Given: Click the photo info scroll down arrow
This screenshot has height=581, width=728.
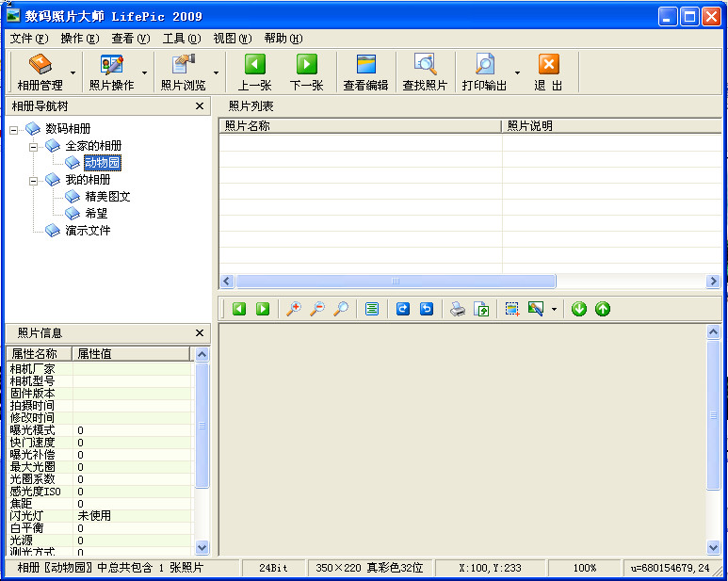Looking at the screenshot, I should (x=202, y=547).
